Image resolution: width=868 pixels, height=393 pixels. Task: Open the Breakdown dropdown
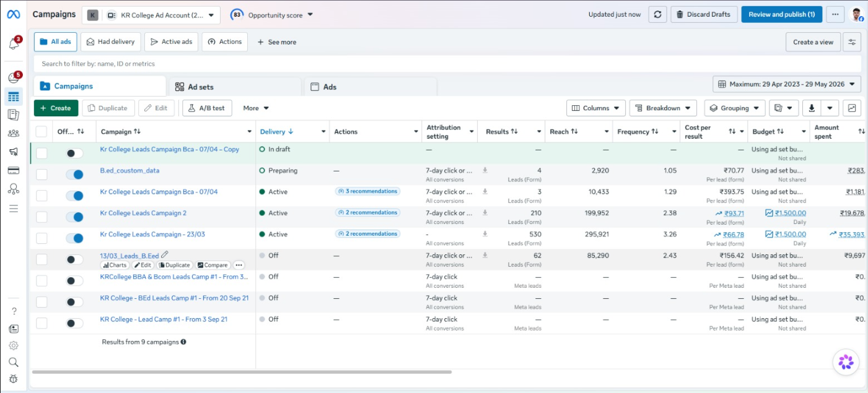pyautogui.click(x=663, y=108)
